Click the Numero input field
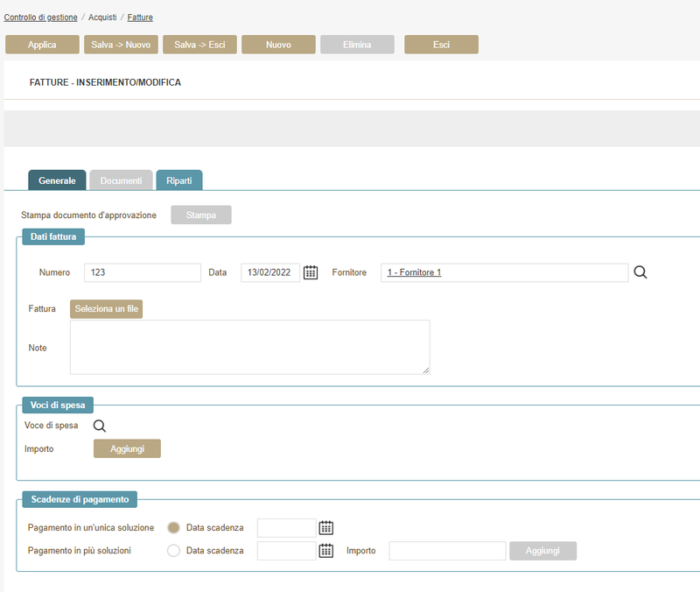700x592 pixels. (143, 272)
